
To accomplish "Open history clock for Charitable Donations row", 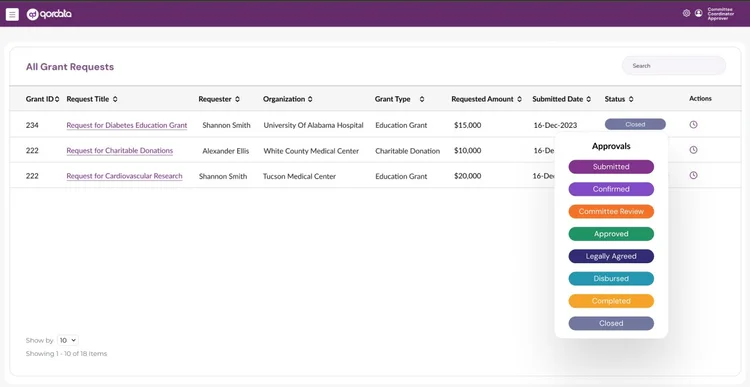I will [x=693, y=150].
